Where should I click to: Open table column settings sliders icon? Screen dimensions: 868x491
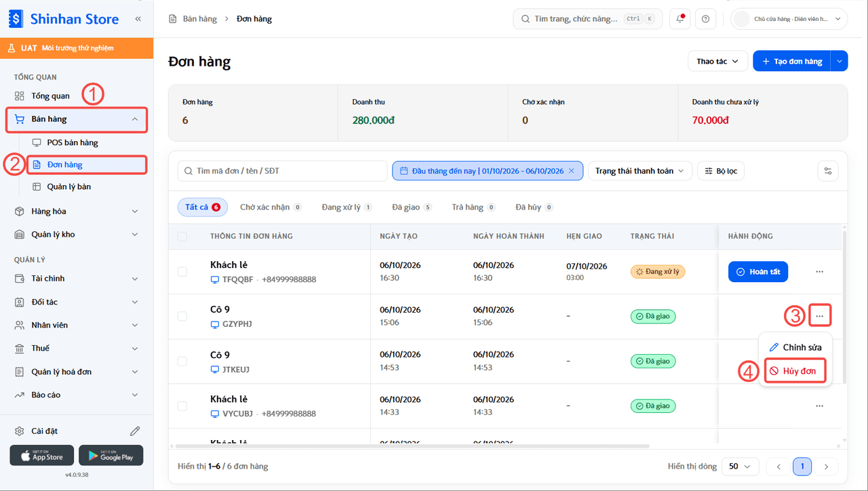828,171
